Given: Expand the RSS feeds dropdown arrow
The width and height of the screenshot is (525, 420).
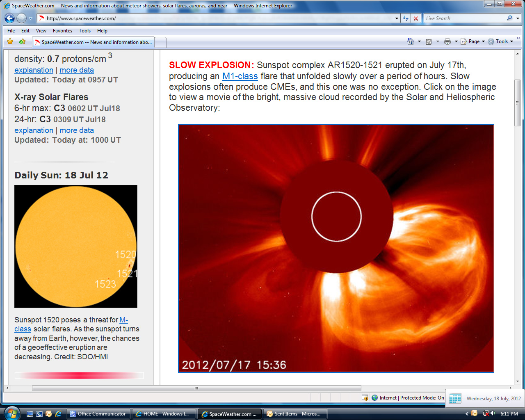Looking at the screenshot, I should click(x=438, y=41).
